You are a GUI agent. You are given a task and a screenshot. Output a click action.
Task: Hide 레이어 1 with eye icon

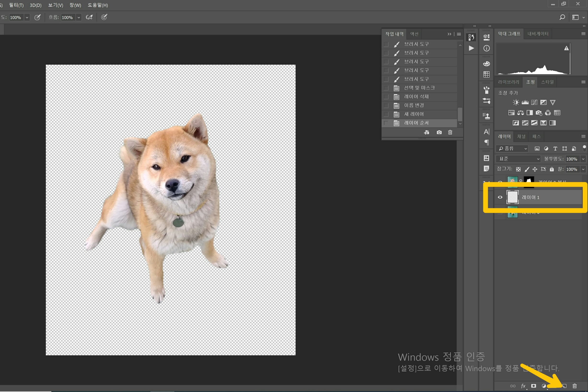pos(500,197)
